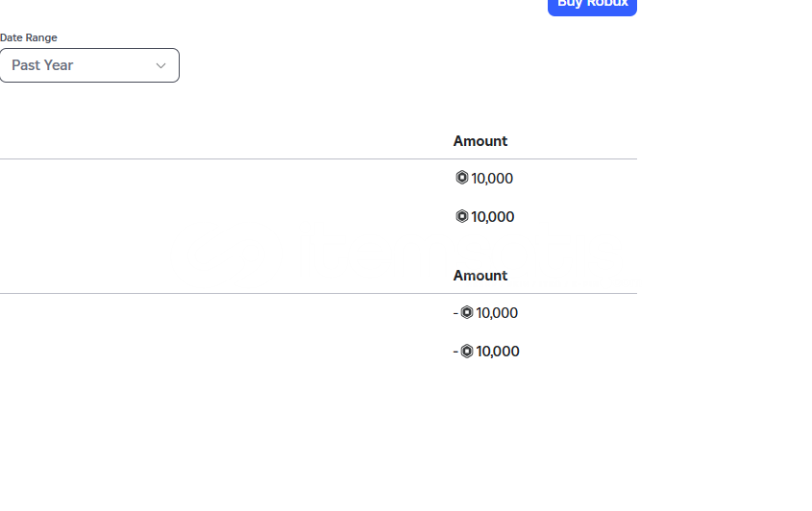Click the upper Amount column header
812x511 pixels.
click(480, 141)
